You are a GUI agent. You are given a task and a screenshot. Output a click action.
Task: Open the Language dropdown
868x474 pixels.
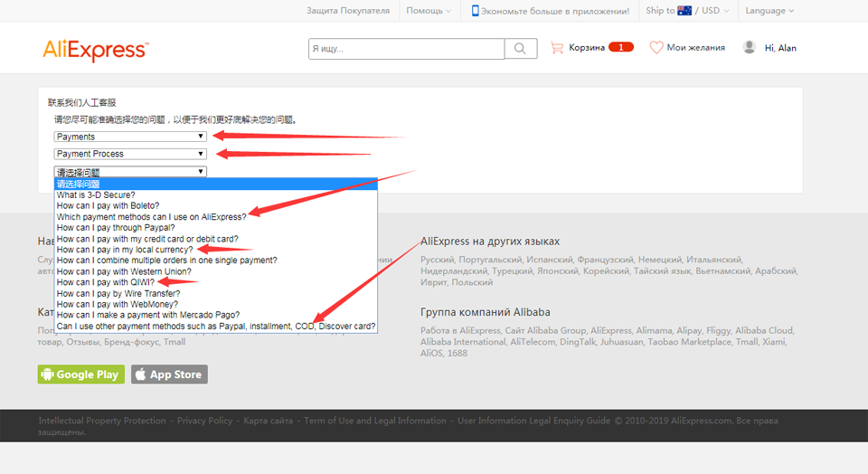[769, 11]
